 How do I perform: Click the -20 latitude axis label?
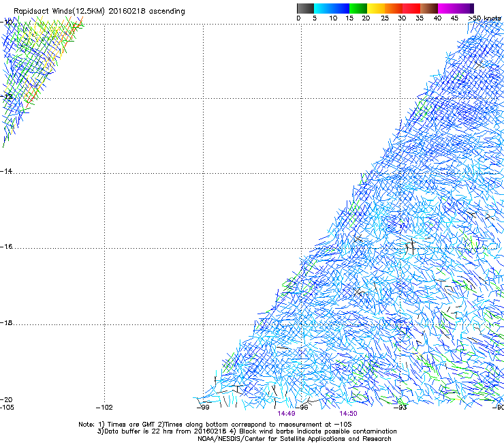coord(6,399)
